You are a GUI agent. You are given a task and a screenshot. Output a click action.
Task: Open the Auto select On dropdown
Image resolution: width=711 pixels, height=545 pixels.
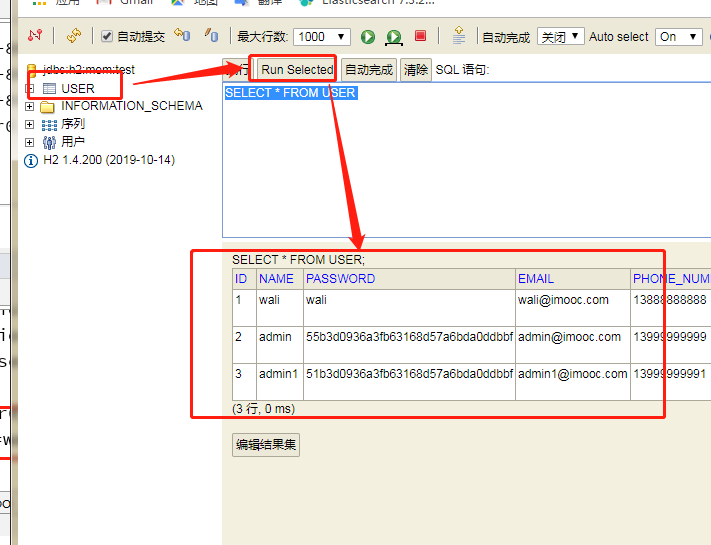pos(678,37)
